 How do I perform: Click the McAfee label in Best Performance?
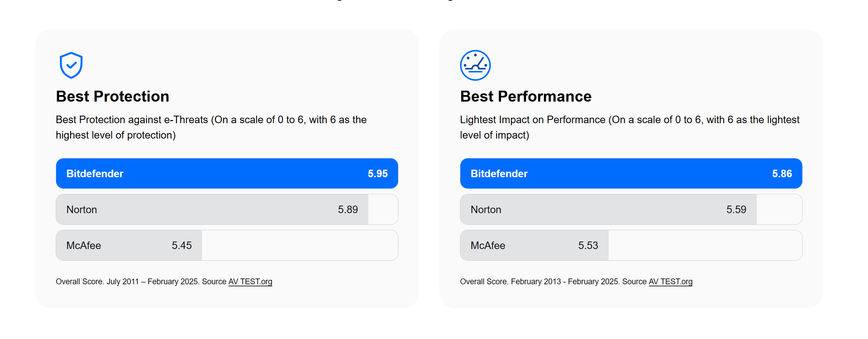(x=488, y=246)
